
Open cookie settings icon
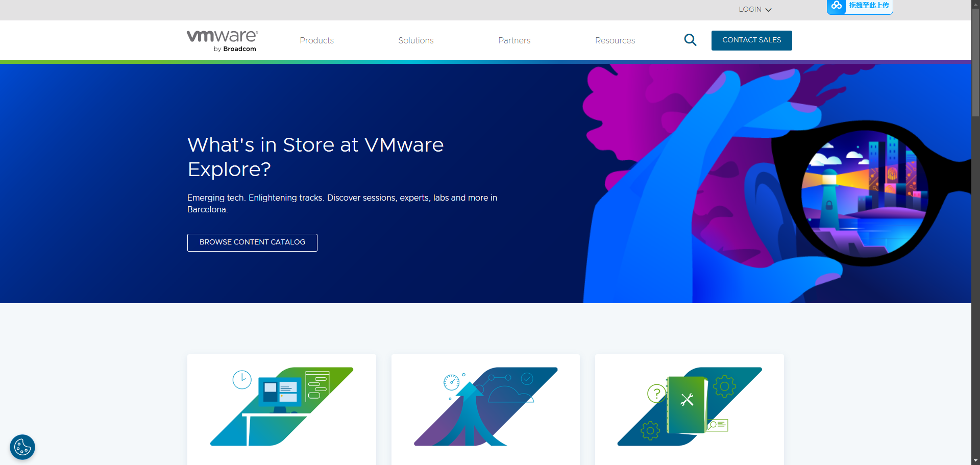coord(22,447)
